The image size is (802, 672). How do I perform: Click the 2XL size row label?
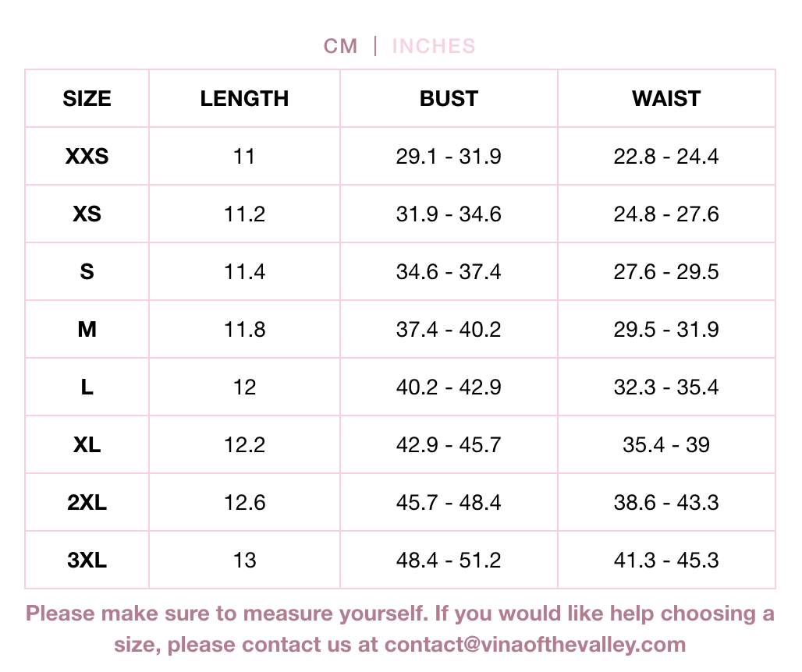(87, 503)
